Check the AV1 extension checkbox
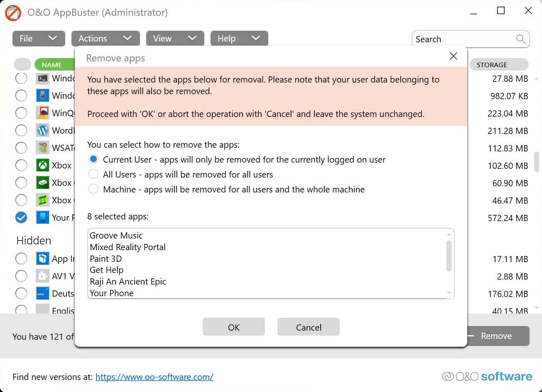 [21, 276]
